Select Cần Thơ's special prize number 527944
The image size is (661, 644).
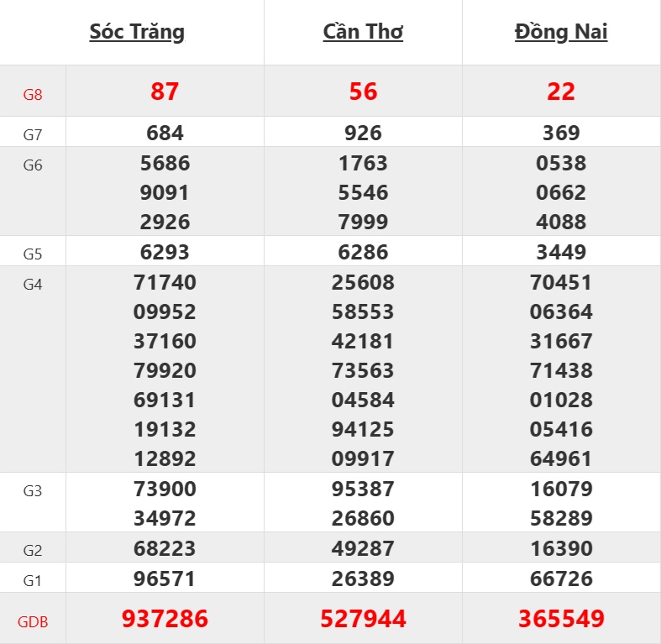[363, 620]
